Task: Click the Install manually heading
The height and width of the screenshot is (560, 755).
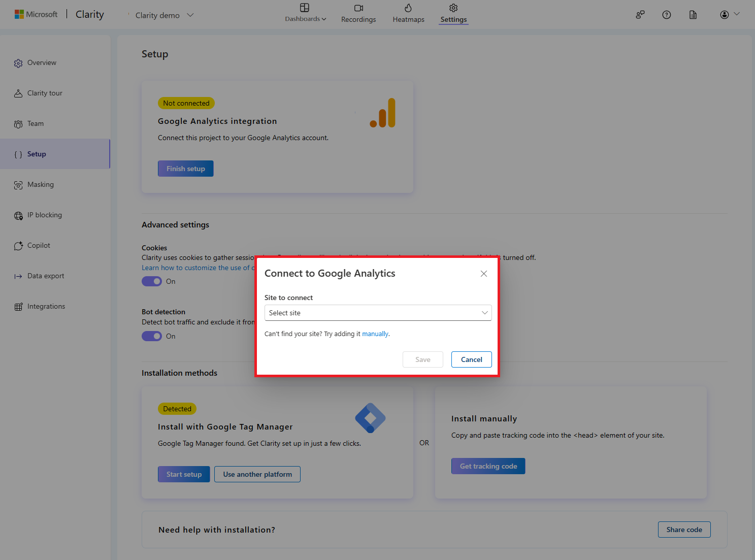Action: (x=484, y=419)
